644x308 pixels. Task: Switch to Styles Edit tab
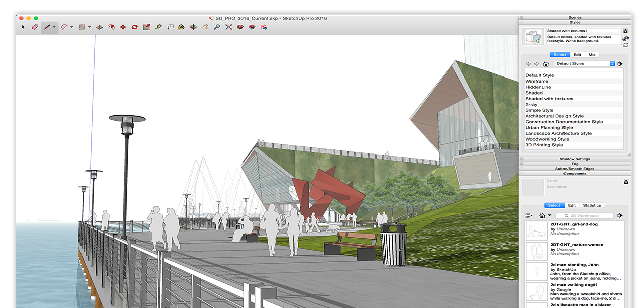[x=578, y=55]
